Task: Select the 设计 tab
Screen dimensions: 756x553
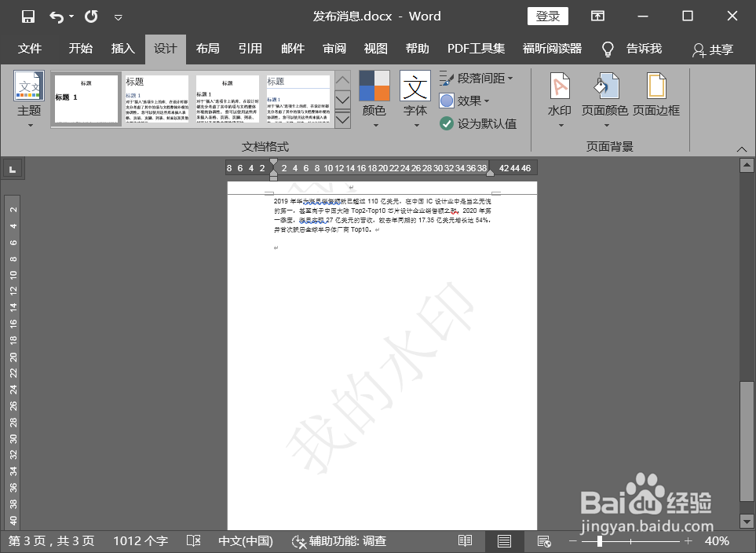Action: pyautogui.click(x=166, y=49)
